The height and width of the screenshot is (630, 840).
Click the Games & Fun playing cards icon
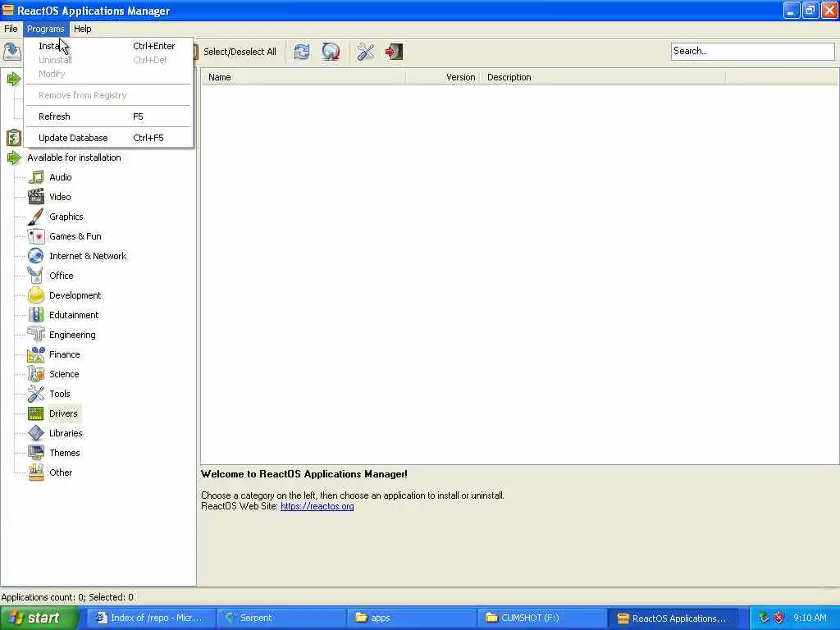coord(36,236)
